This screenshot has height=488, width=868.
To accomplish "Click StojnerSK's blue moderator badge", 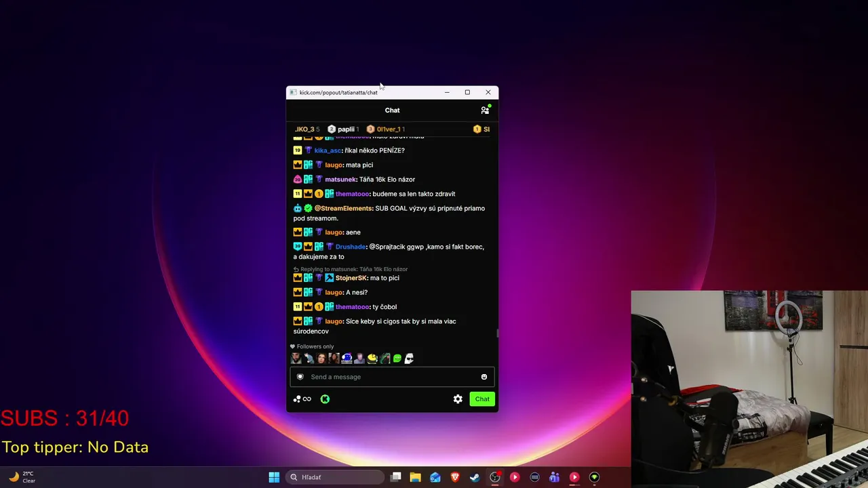I will (329, 278).
